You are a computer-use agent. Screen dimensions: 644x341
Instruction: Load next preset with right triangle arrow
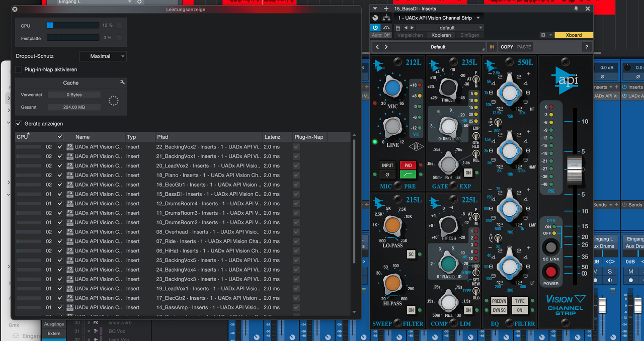[x=413, y=28]
